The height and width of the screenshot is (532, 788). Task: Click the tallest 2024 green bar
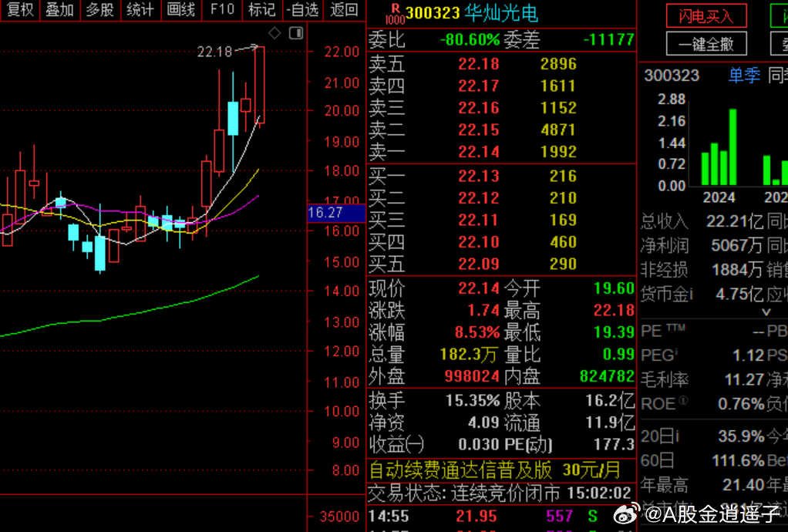tap(732, 147)
